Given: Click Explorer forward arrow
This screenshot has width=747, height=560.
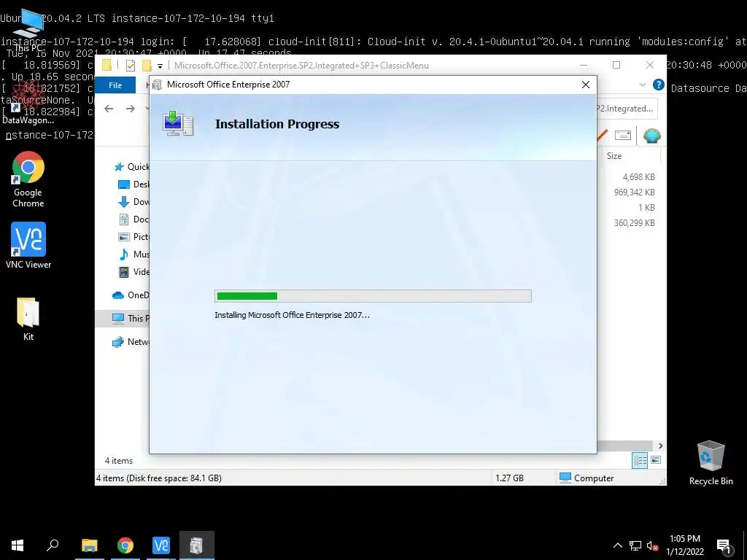Looking at the screenshot, I should [x=130, y=109].
